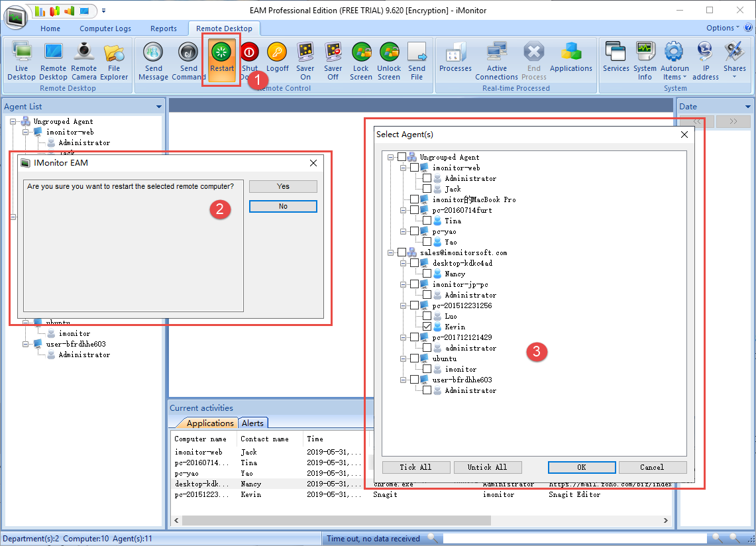The image size is (756, 546).
Task: Tick the Luo checkbox
Action: [427, 316]
